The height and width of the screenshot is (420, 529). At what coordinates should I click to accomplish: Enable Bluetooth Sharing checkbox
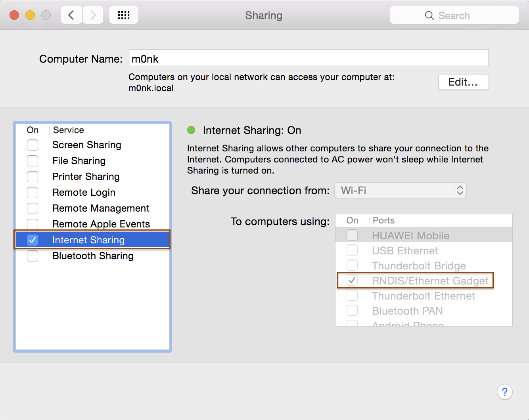pos(33,256)
